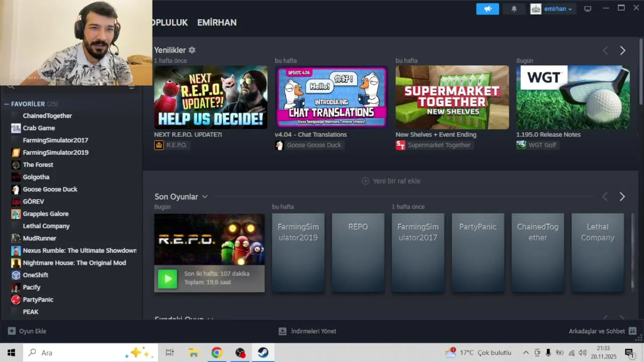Open Arkadaşlar ve Sohbet friends icon
644x362 pixels.
click(632, 331)
